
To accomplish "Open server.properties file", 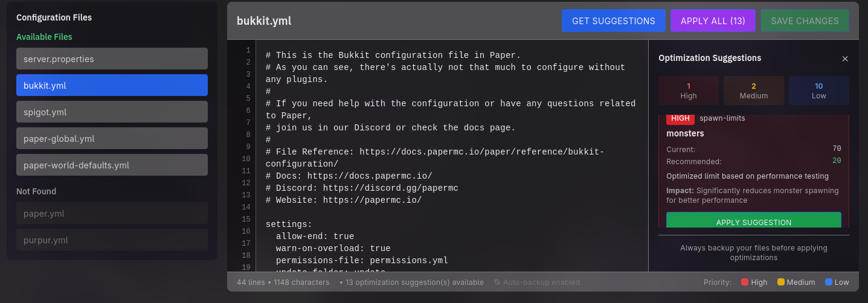I will pyautogui.click(x=112, y=59).
